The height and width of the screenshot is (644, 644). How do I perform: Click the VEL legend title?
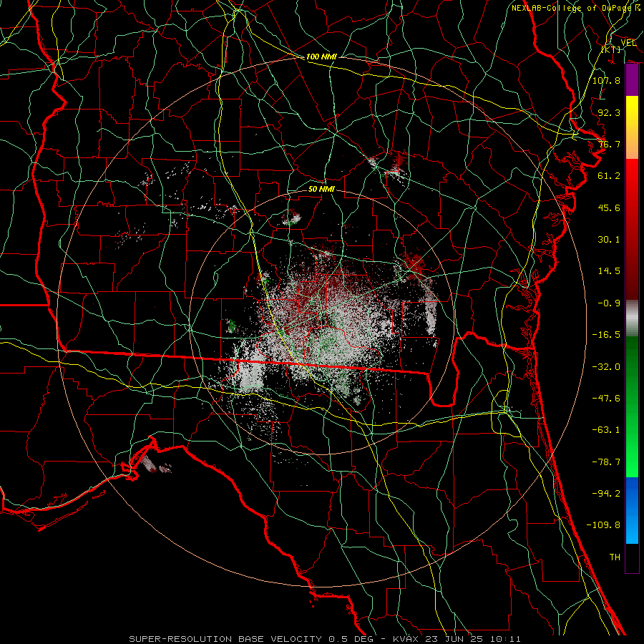coord(628,42)
